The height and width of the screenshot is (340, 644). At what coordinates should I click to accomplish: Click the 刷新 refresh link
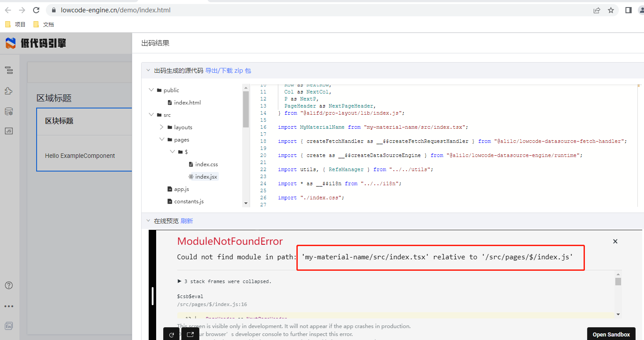187,221
